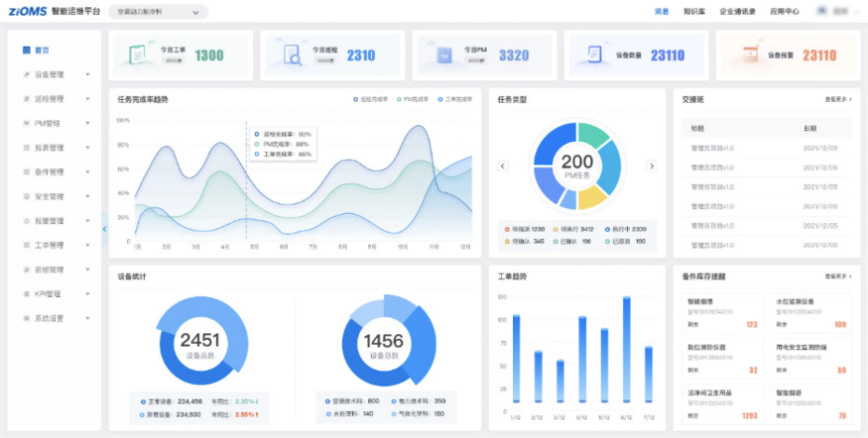The width and height of the screenshot is (868, 438).
Task: Click 查看更多 in the 交接班 panel
Action: click(838, 99)
